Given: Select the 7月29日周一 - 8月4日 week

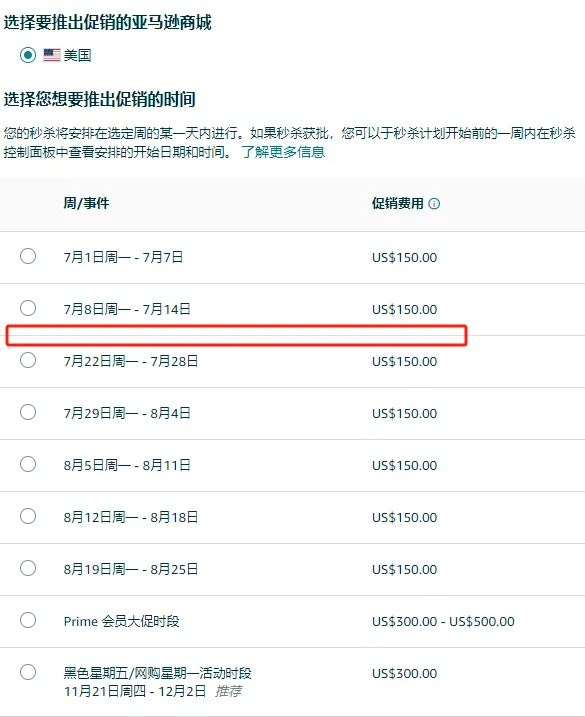Looking at the screenshot, I should tap(28, 412).
